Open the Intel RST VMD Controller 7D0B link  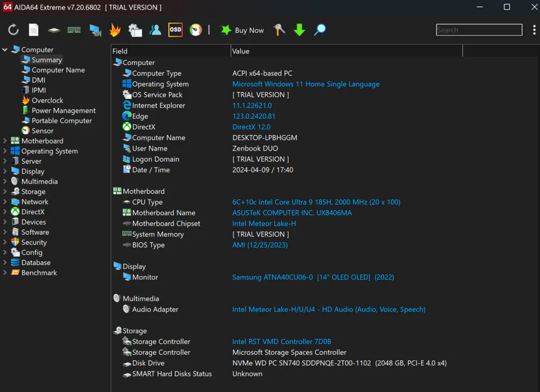282,342
